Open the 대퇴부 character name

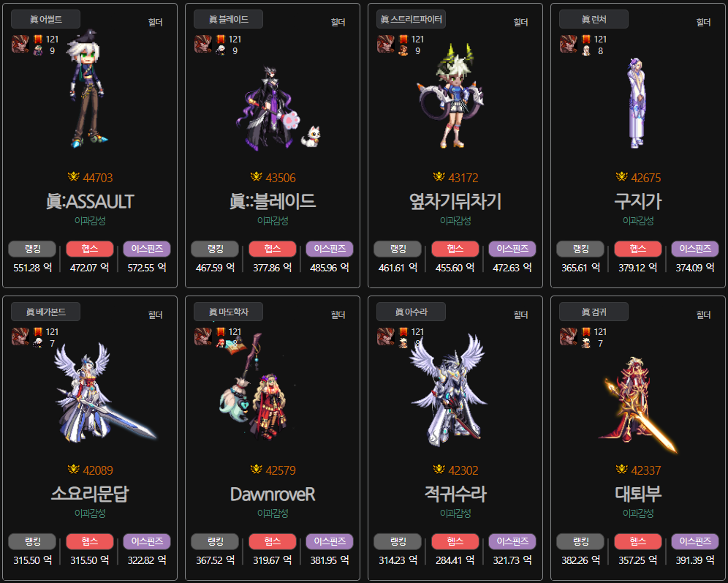pyautogui.click(x=638, y=494)
